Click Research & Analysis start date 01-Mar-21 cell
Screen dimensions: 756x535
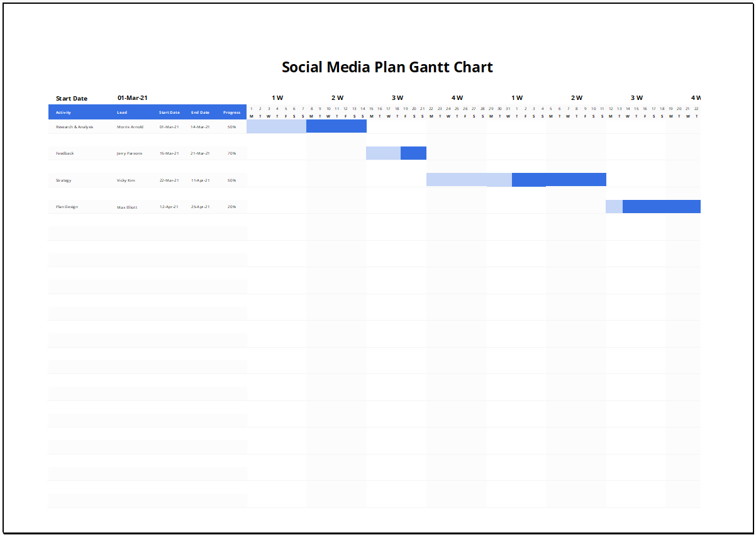[169, 127]
